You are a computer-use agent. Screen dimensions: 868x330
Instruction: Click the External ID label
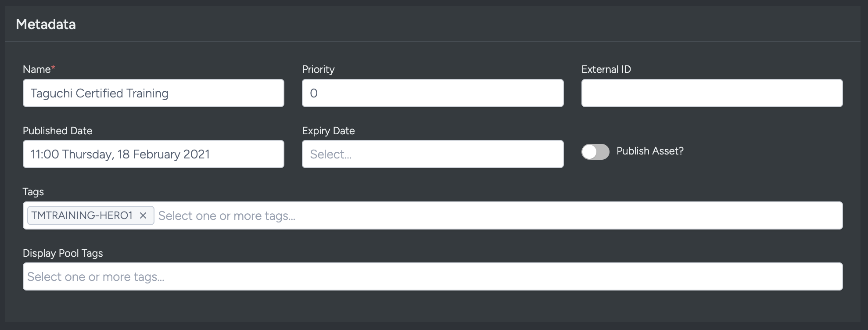pyautogui.click(x=606, y=69)
